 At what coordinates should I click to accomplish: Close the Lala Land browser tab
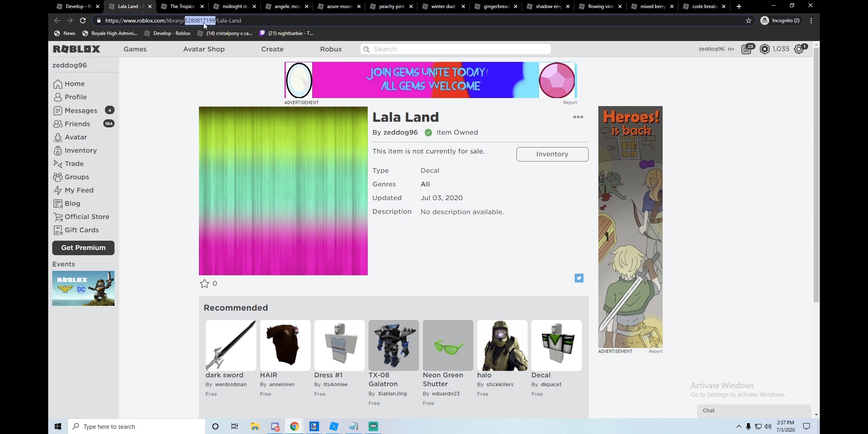149,6
